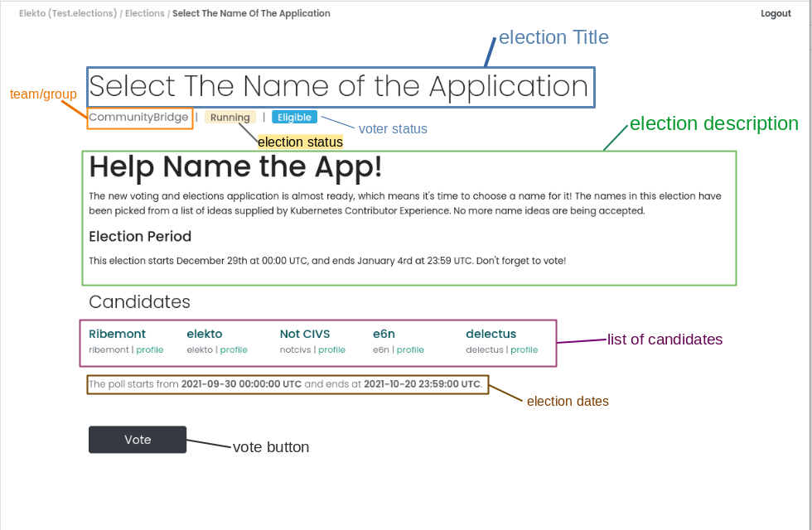Click the Vote button
The width and height of the screenshot is (812, 530).
click(137, 440)
